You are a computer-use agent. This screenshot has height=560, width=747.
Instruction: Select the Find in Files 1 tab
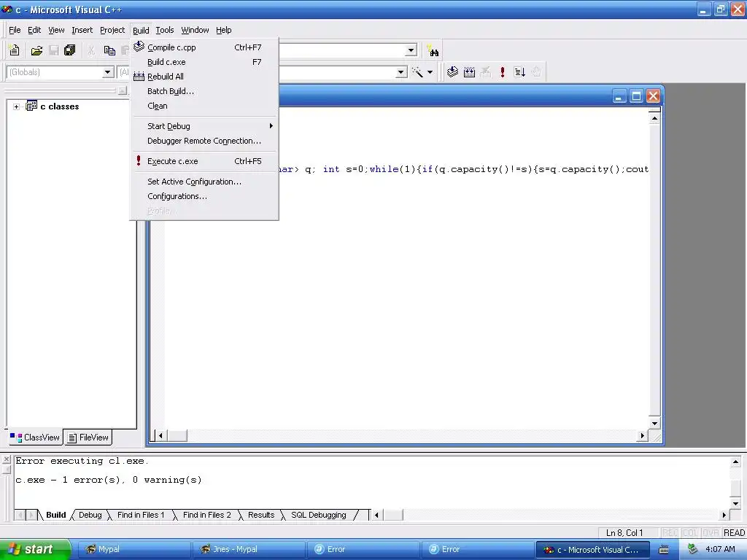coord(141,515)
